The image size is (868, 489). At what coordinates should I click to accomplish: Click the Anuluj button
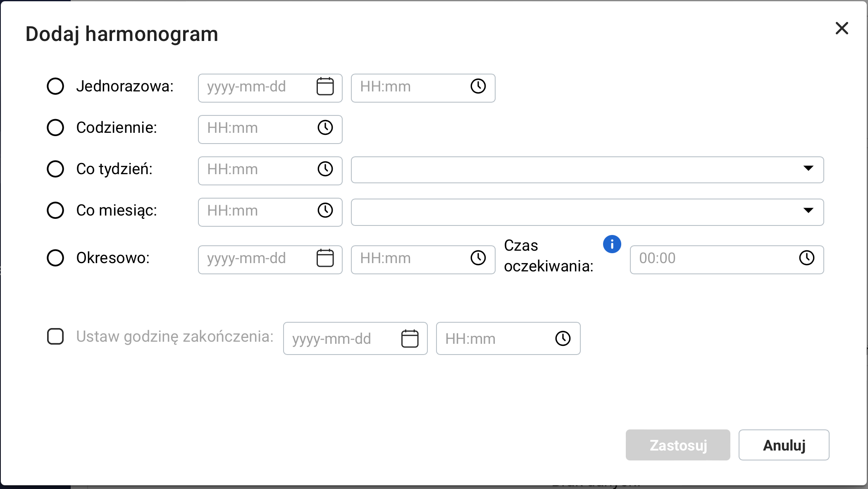pos(784,445)
